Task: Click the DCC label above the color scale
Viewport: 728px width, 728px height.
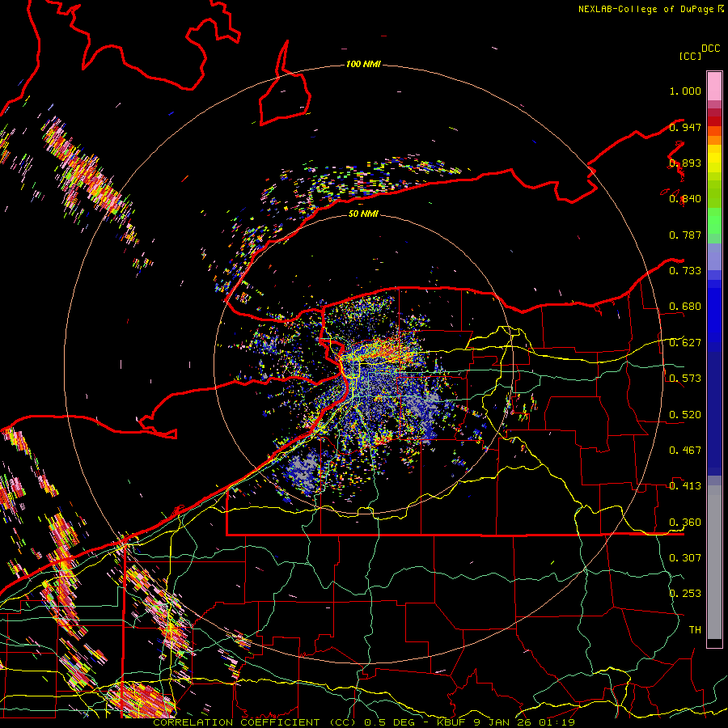Action: (x=710, y=49)
